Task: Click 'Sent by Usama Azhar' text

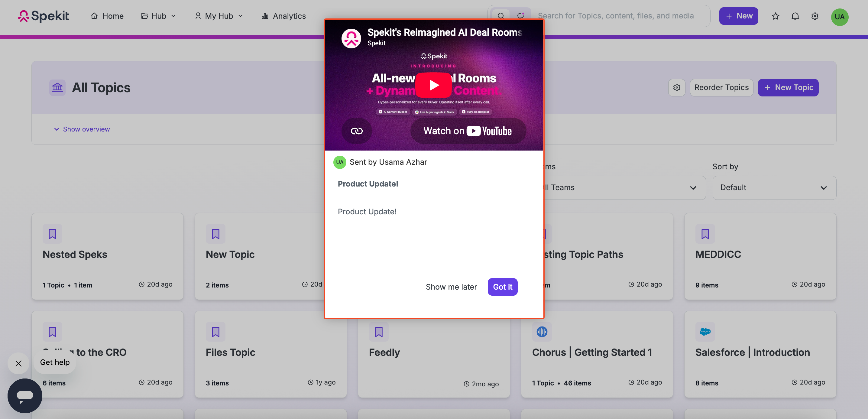Action: pos(388,162)
